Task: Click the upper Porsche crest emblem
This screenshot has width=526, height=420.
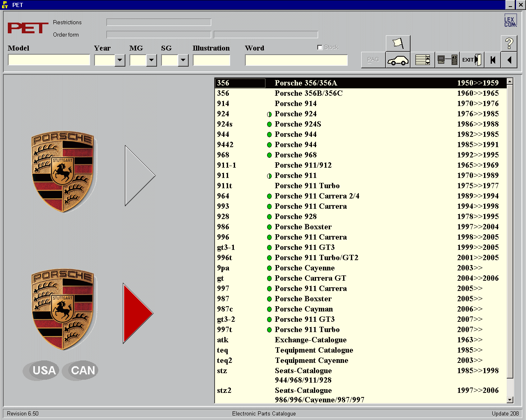Action: (63, 172)
